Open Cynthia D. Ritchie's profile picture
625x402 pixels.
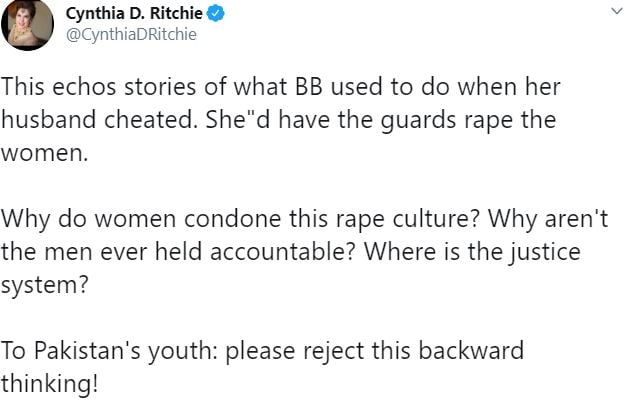27,25
